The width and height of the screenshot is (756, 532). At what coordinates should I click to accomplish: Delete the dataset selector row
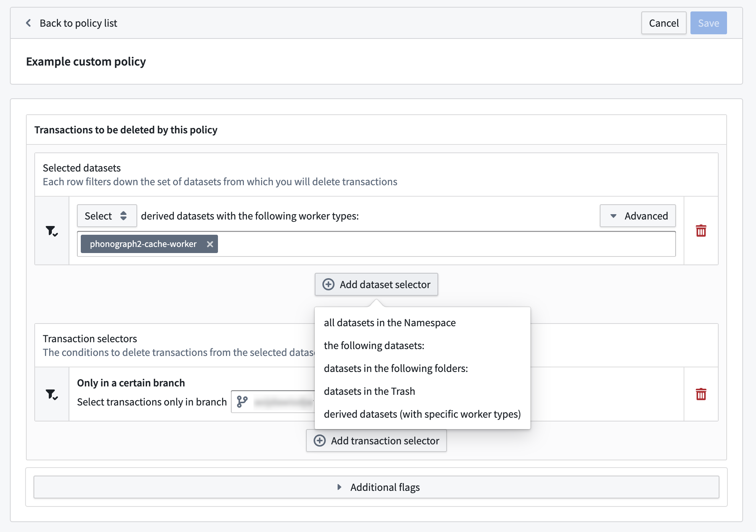pos(701,231)
